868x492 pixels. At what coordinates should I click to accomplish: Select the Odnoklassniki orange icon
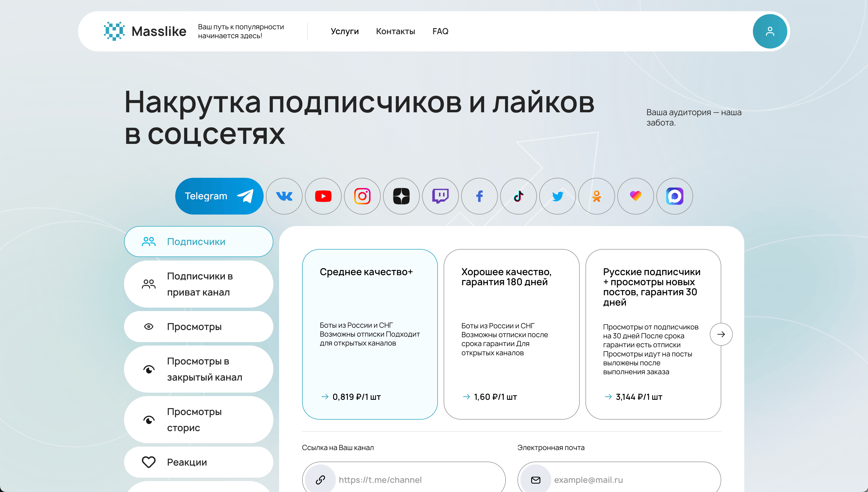pos(596,196)
